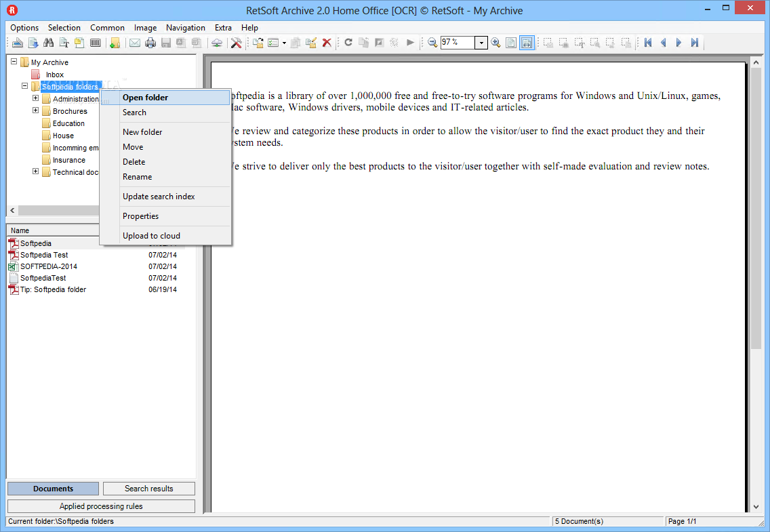
Task: Select Rename from the context menu
Action: coord(165,177)
